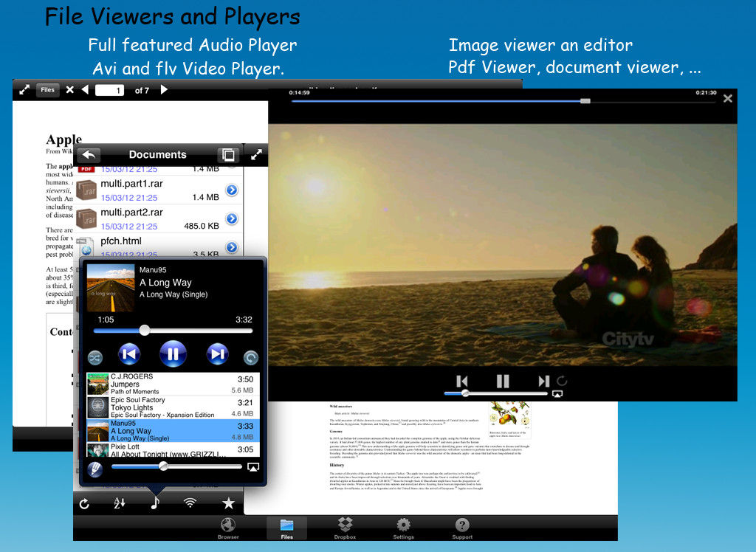Viewport: 756px width, 552px height.
Task: Open details arrow for pfch.html
Action: click(232, 247)
